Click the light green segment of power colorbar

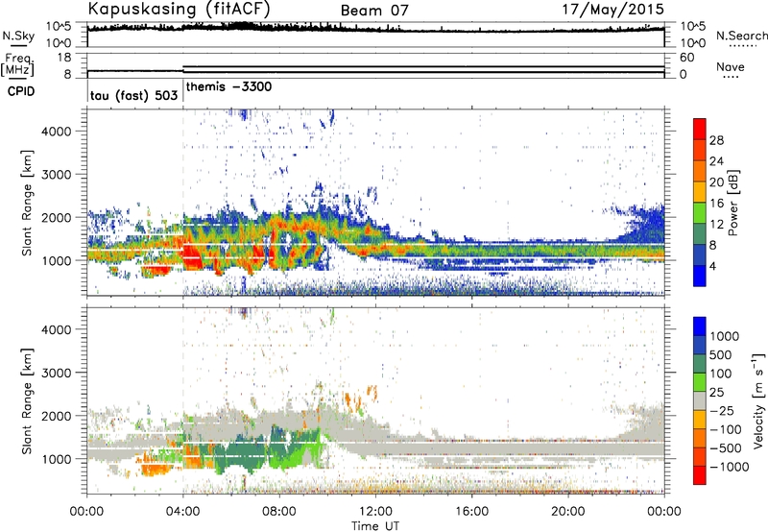(700, 213)
